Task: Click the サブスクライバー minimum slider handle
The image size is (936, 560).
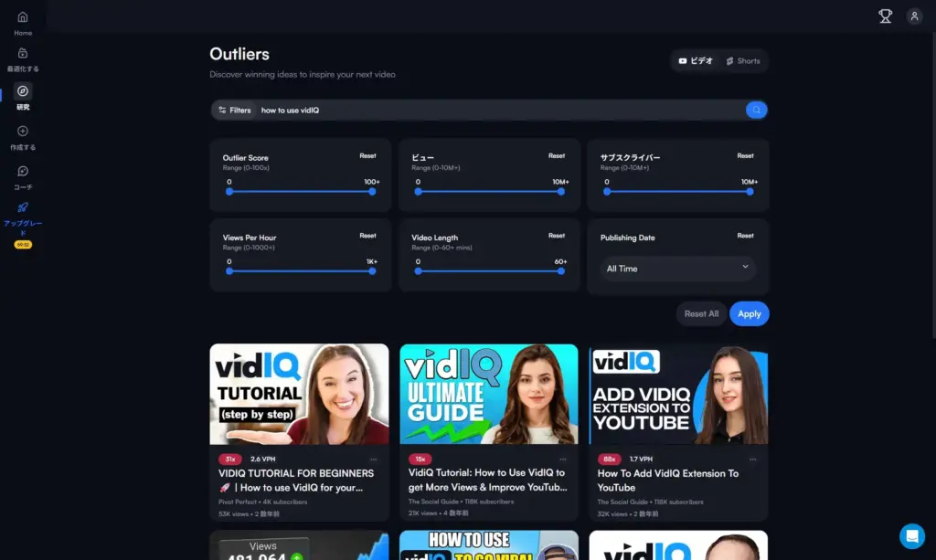Action: pos(607,192)
